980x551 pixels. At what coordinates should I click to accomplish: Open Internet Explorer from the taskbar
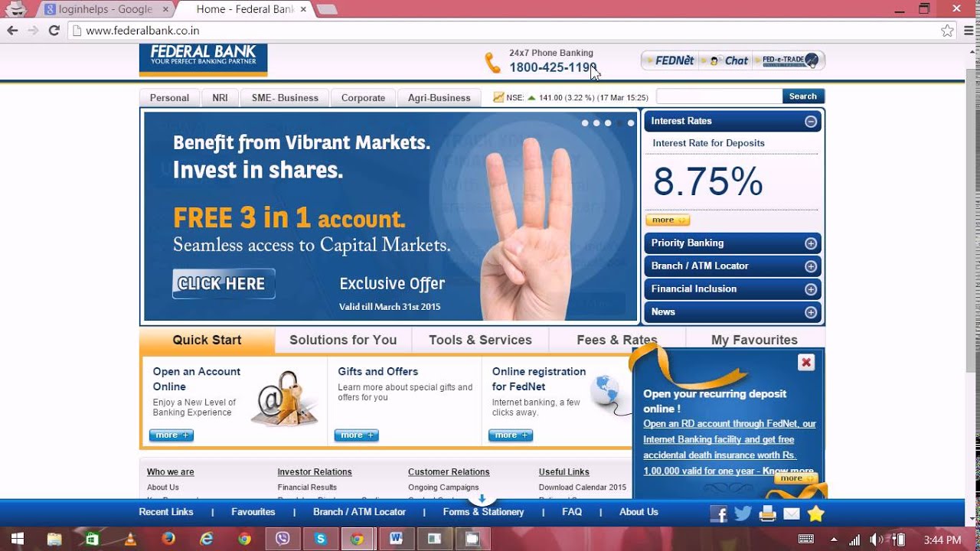[207, 539]
